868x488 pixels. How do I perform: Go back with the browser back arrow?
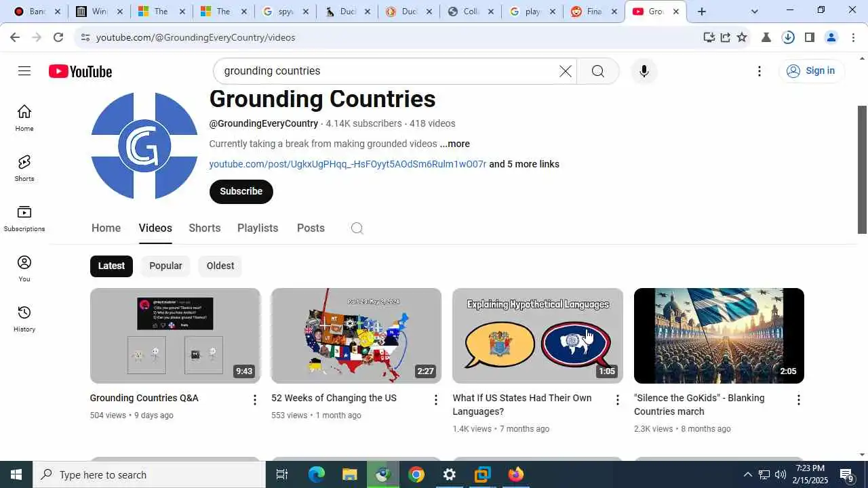15,37
